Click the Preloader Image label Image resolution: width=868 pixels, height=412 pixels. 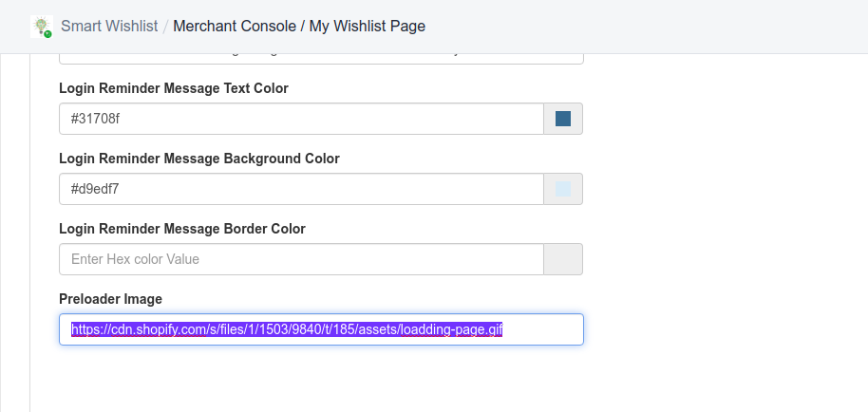tap(111, 299)
